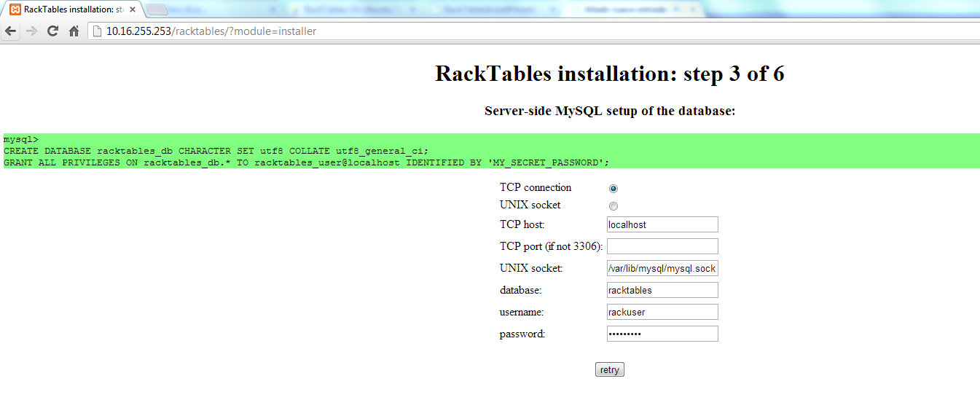Select the UNIX socket radio button

614,206
